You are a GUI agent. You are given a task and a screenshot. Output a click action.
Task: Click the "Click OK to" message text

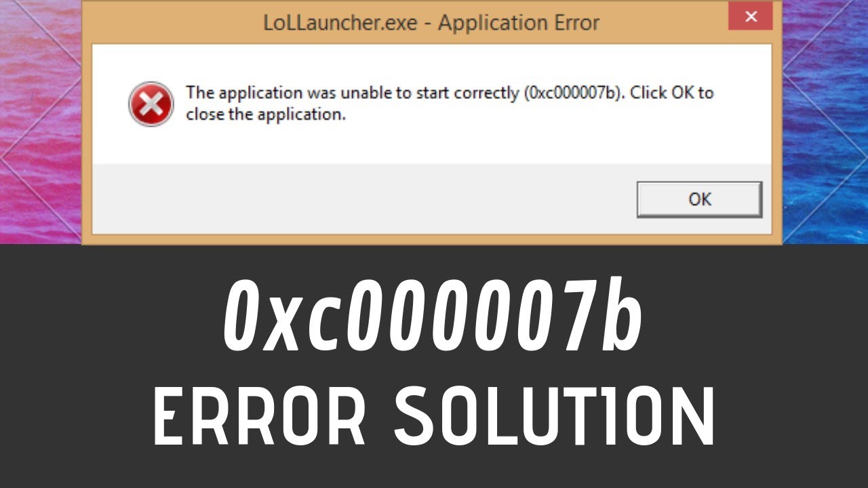[671, 92]
